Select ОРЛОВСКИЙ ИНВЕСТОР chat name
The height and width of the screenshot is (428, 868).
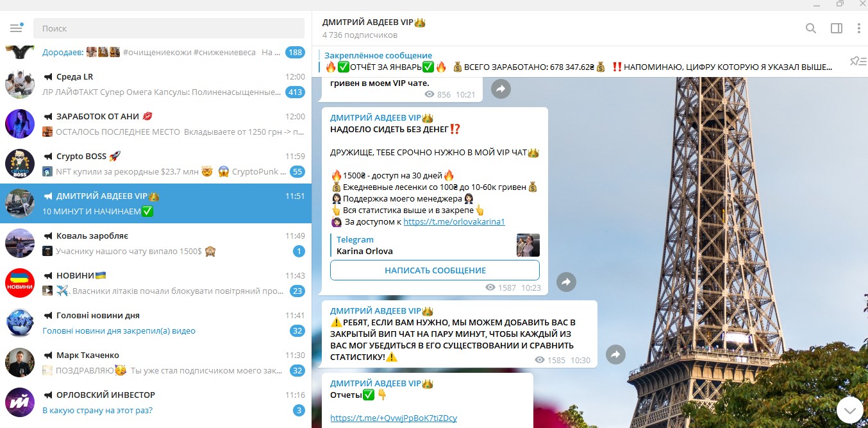pos(106,395)
